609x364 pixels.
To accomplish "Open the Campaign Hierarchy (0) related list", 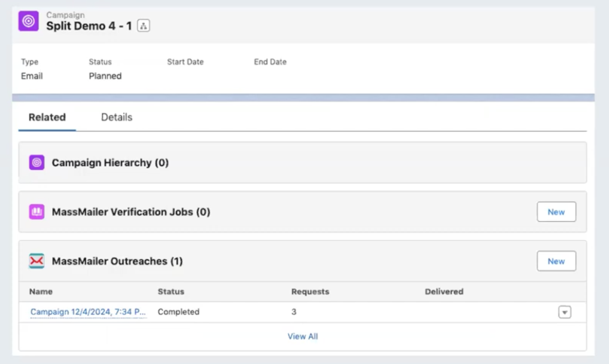I will pos(110,163).
